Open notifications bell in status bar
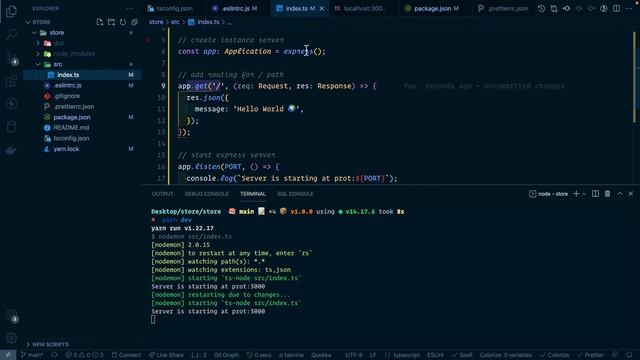Screen dimensions: 640x360 coord(629,355)
